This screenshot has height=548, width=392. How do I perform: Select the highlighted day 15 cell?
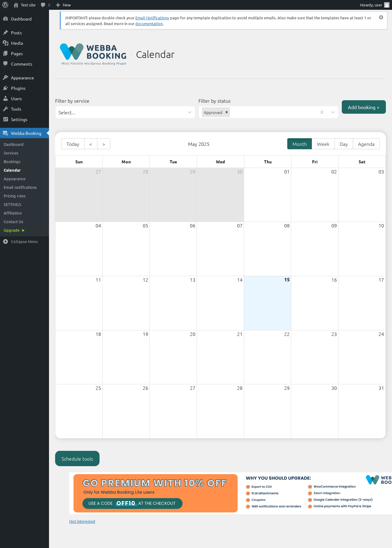[267, 303]
